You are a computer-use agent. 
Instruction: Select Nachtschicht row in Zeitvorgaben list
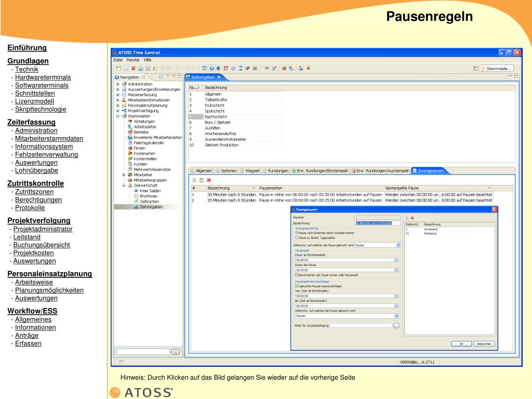tap(235, 117)
